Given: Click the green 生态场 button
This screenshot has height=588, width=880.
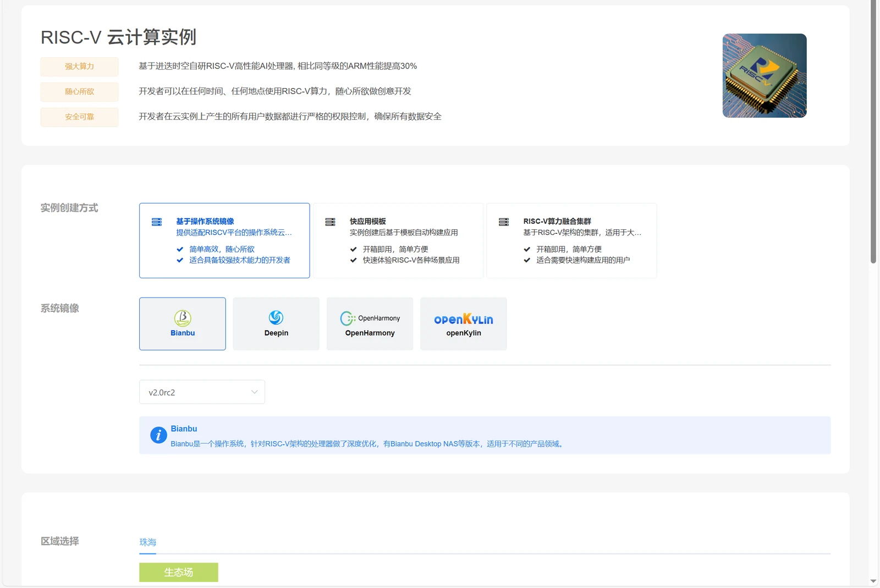Looking at the screenshot, I should 179,572.
